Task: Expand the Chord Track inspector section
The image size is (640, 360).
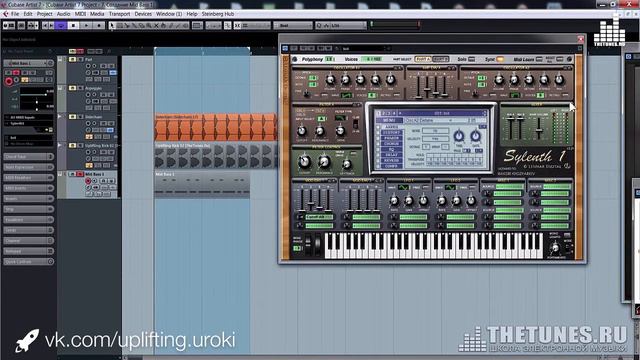Action: 29,157
